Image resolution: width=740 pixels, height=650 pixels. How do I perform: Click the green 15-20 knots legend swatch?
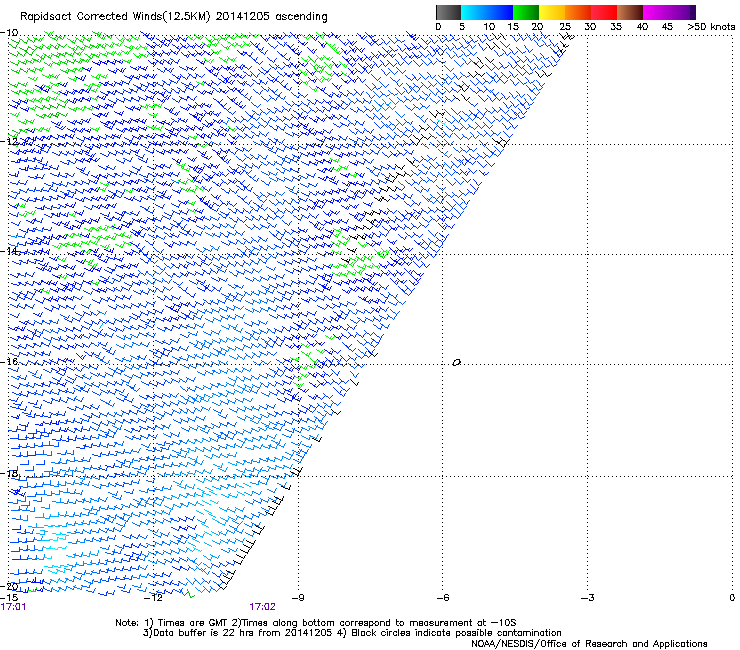526,12
